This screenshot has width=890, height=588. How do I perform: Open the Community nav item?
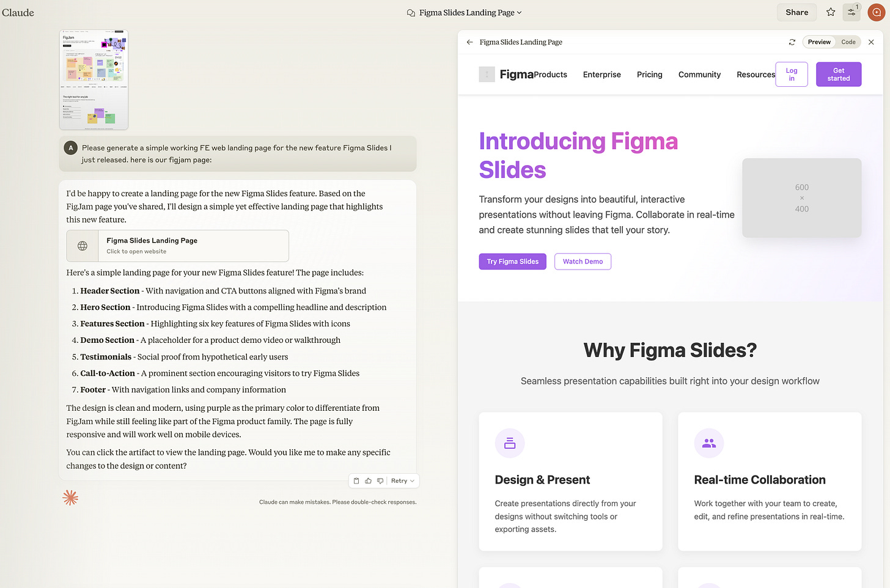click(699, 75)
